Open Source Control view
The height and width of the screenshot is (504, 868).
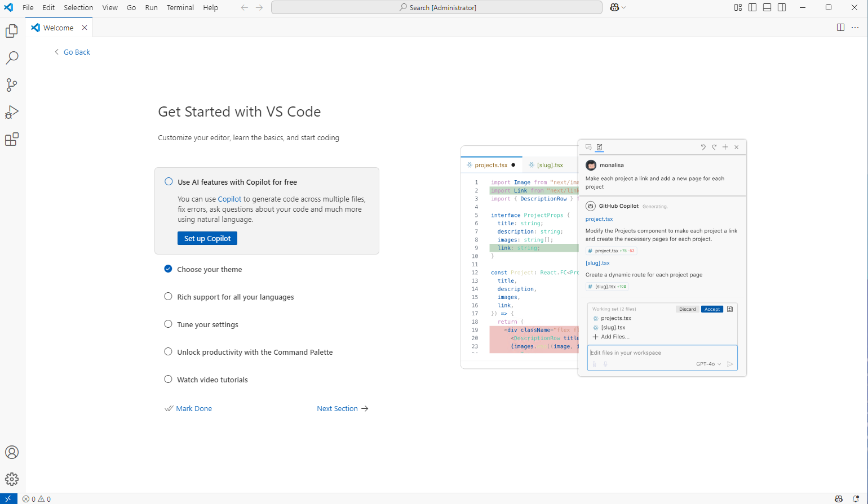(12, 85)
